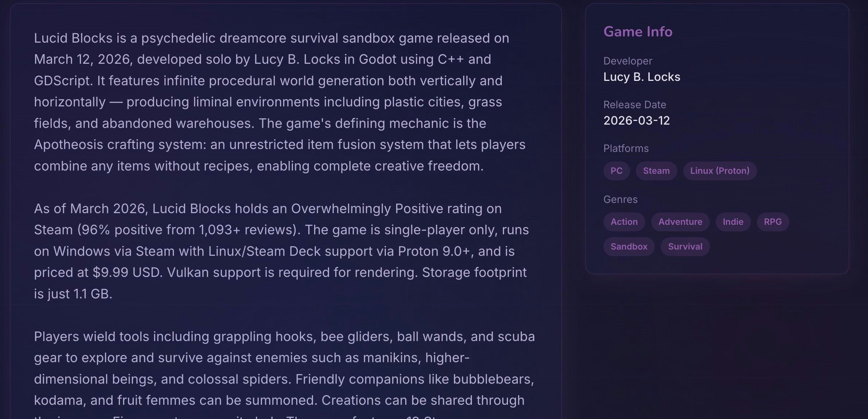Select the Adventure genre tag
Image resolution: width=868 pixels, height=419 pixels.
click(x=680, y=222)
